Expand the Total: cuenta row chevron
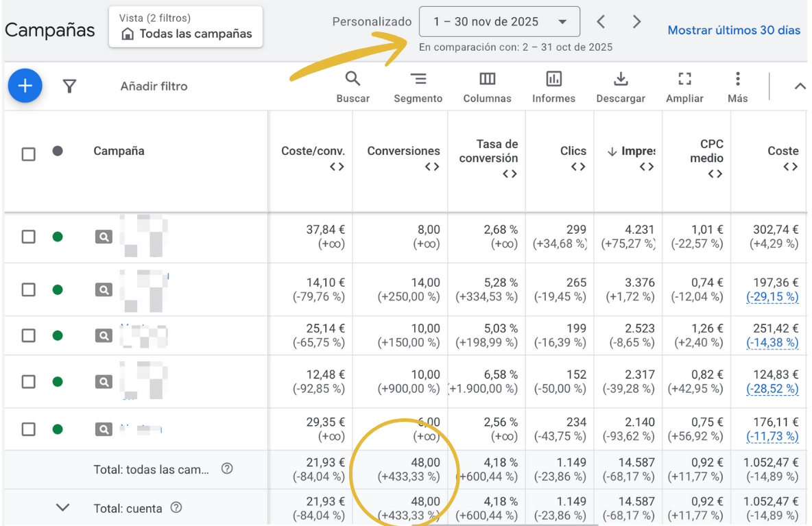 click(62, 507)
